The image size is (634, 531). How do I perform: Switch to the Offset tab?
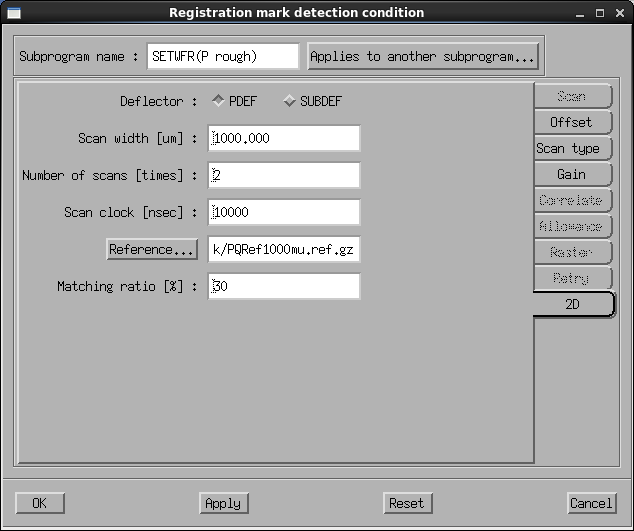(x=571, y=122)
